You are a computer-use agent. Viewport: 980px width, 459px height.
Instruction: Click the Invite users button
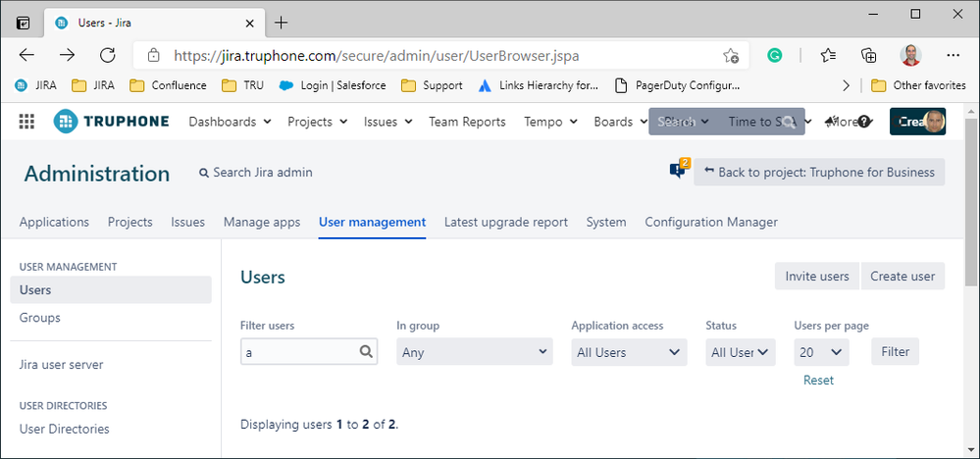(x=817, y=276)
